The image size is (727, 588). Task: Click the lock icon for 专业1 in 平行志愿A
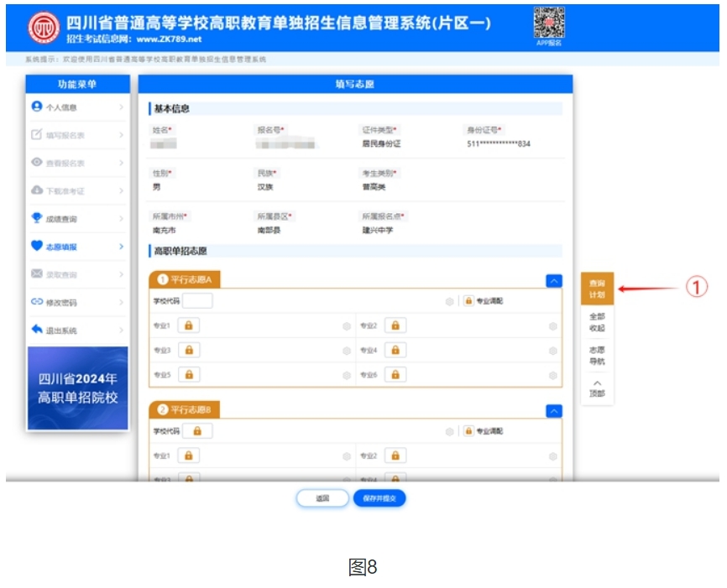pyautogui.click(x=188, y=325)
